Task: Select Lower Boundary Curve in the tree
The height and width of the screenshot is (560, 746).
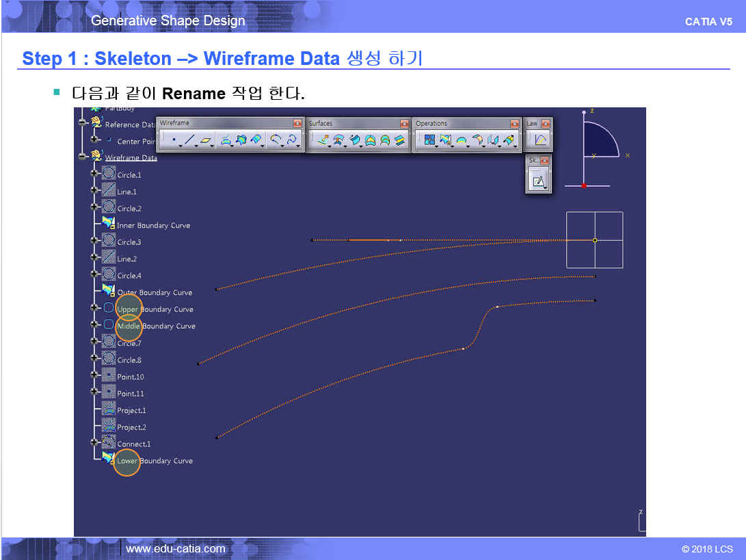Action: pos(155,461)
